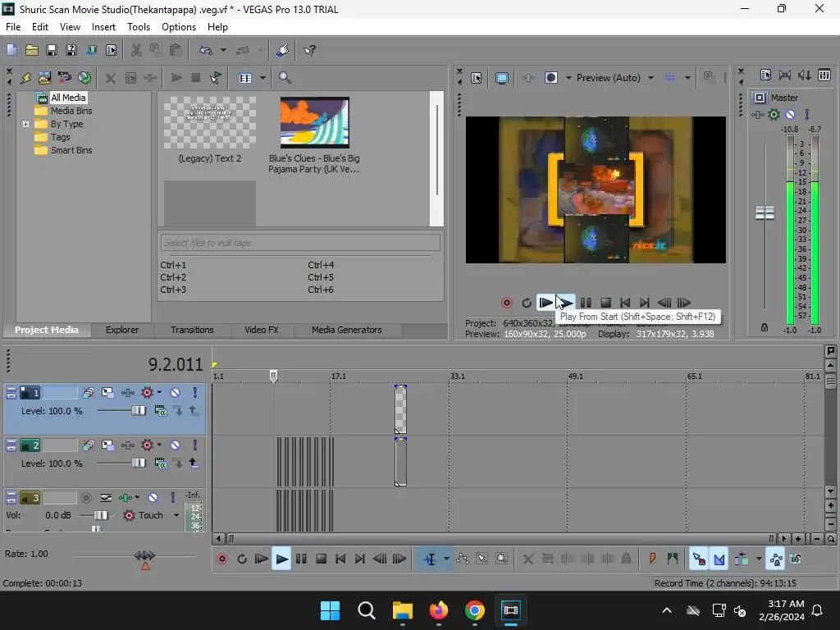Switch to the Video FX tab

(262, 330)
